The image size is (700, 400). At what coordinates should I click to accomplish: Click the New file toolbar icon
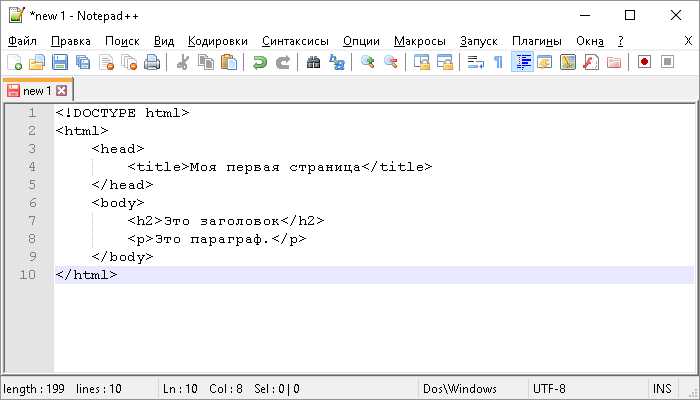click(14, 62)
